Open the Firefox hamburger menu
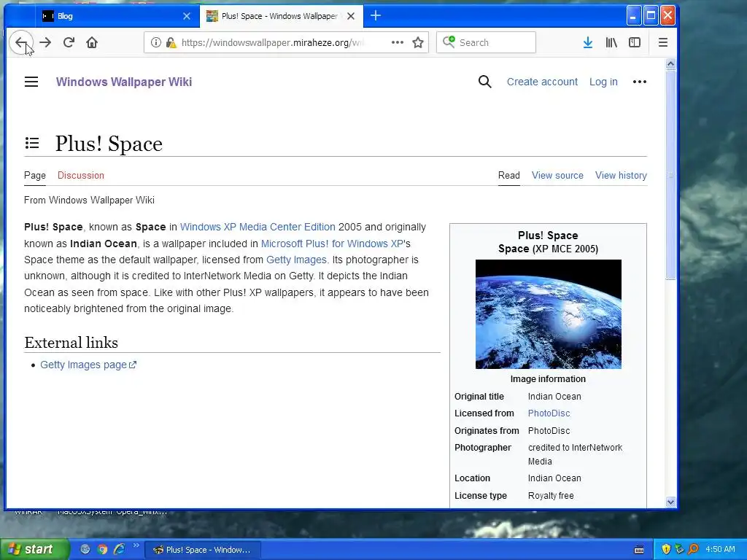Screen dimensions: 747x560 [x=662, y=42]
